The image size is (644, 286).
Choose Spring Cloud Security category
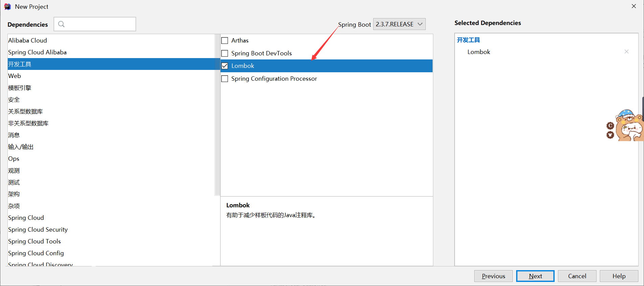111,230
